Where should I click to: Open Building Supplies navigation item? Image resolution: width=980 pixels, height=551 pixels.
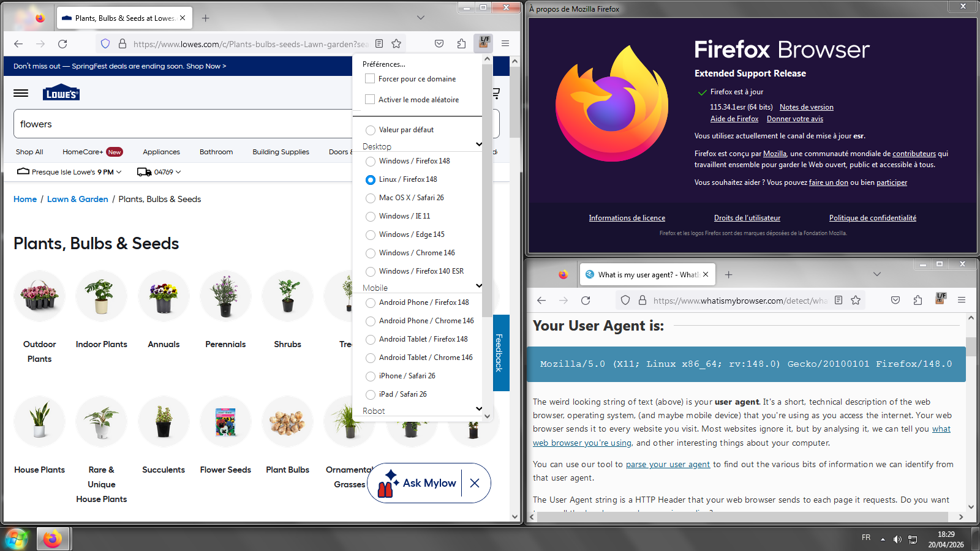[281, 152]
